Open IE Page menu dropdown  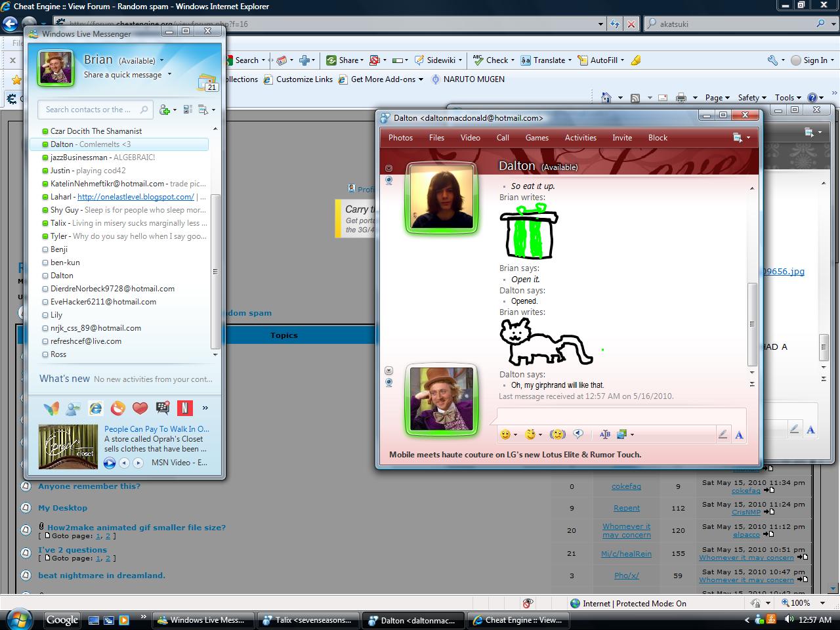point(717,98)
